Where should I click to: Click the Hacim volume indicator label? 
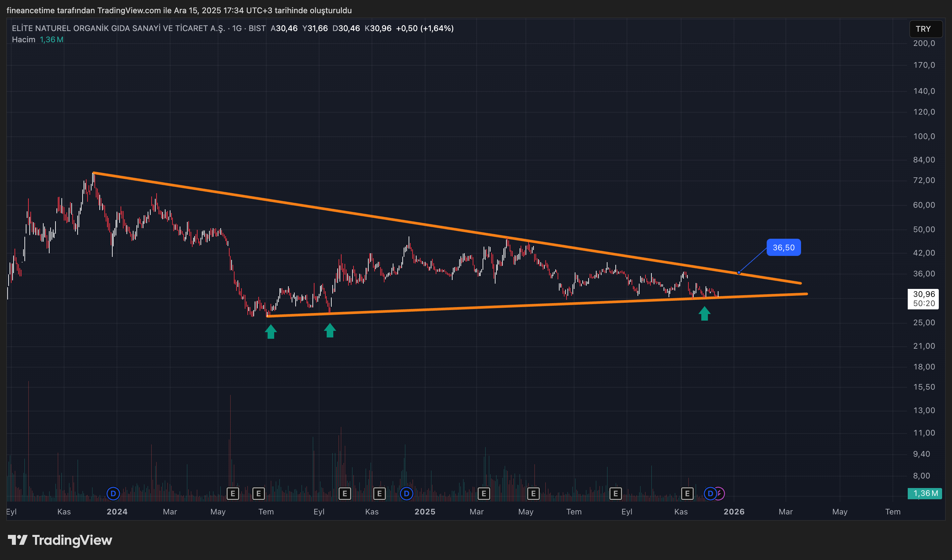coord(23,40)
